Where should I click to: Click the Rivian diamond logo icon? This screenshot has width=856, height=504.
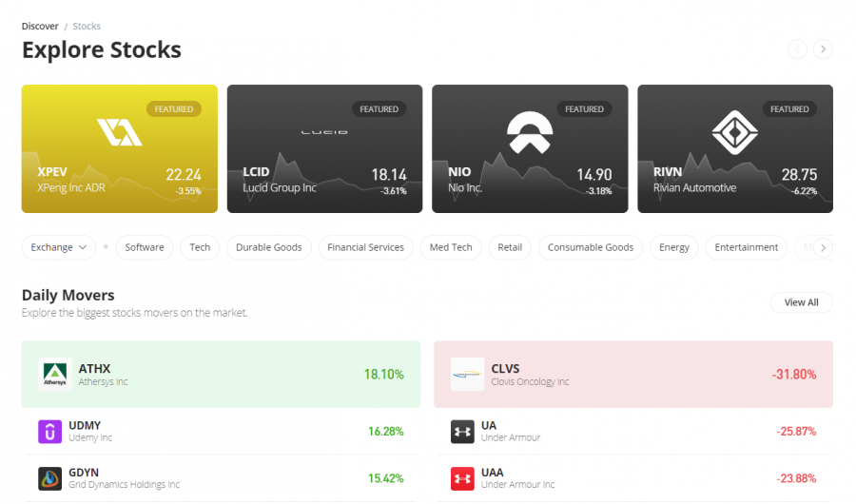[735, 133]
